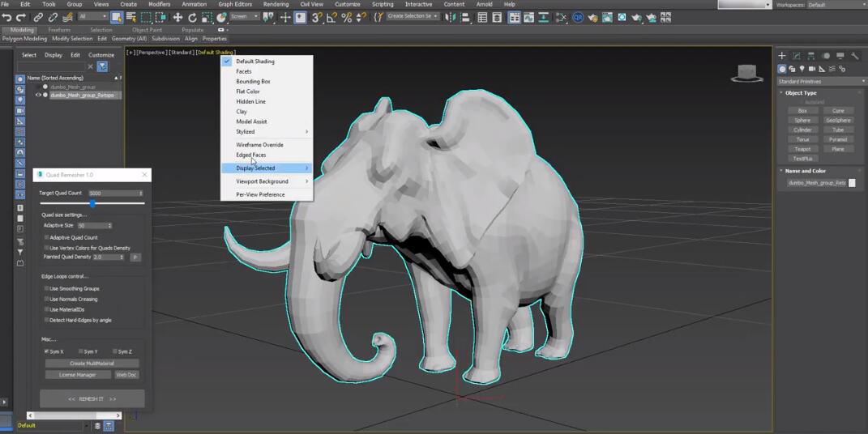Click the Mirror tool icon
This screenshot has width=868, height=434.
click(x=451, y=18)
